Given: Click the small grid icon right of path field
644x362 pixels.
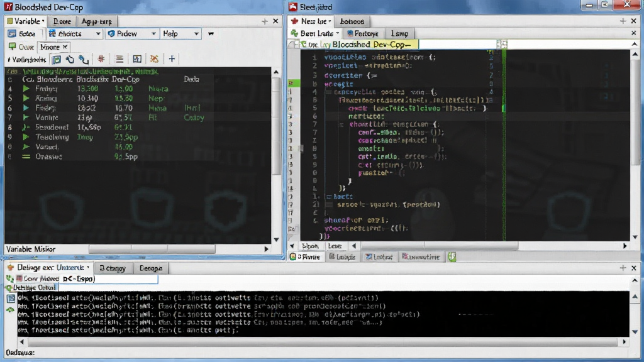Looking at the screenshot, I should pyautogui.click(x=502, y=45).
